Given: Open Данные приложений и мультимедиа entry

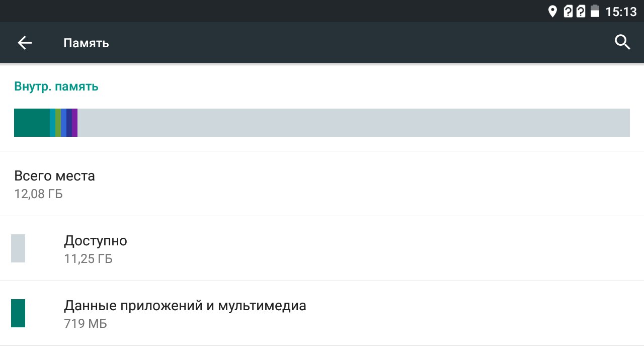Looking at the screenshot, I should [x=185, y=313].
